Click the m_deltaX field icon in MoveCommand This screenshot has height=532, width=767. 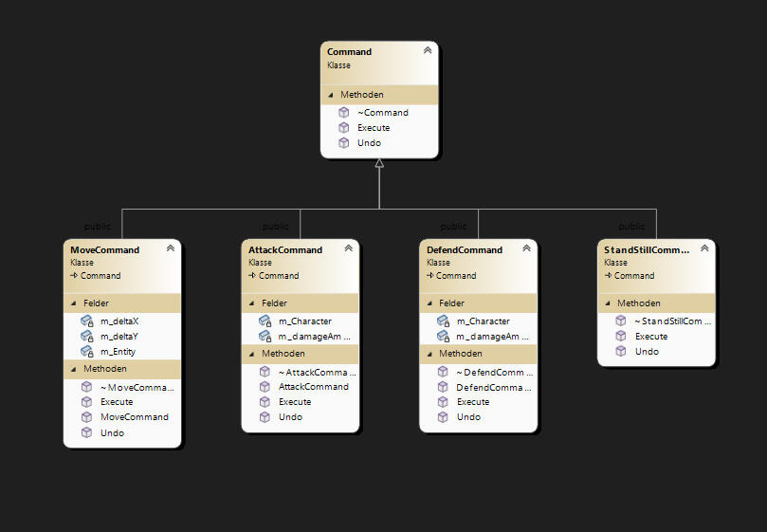coord(86,321)
